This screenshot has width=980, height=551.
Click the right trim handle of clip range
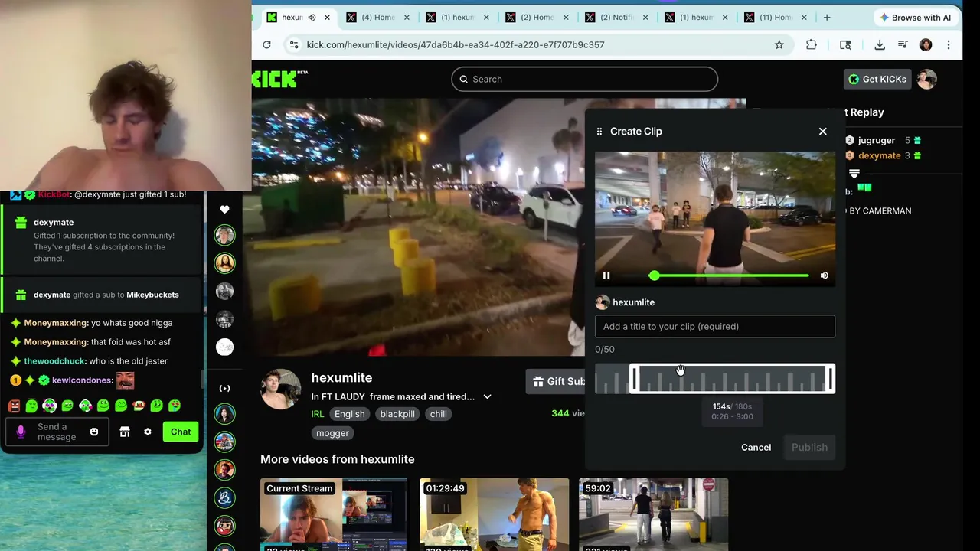pos(831,379)
